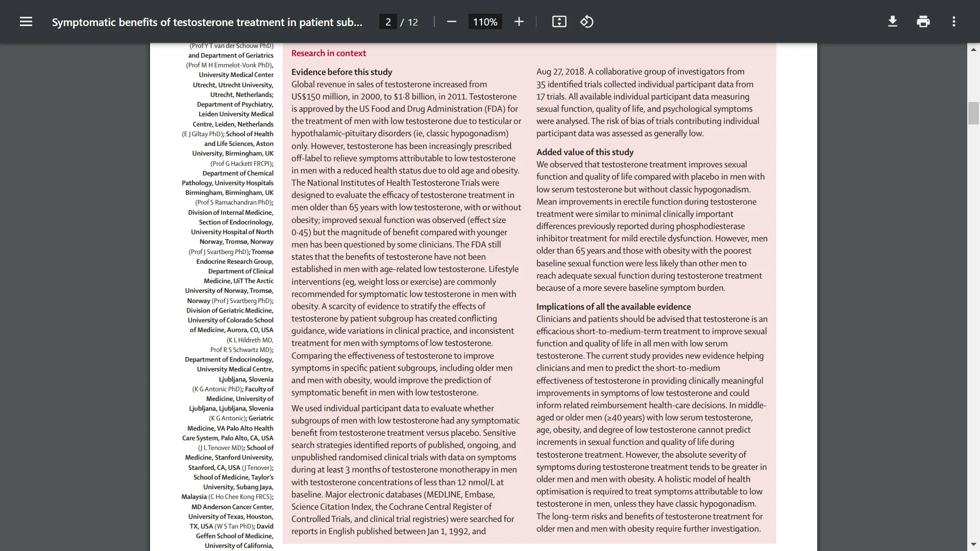Click 'Leiden University Medical' affiliation text

(236, 114)
